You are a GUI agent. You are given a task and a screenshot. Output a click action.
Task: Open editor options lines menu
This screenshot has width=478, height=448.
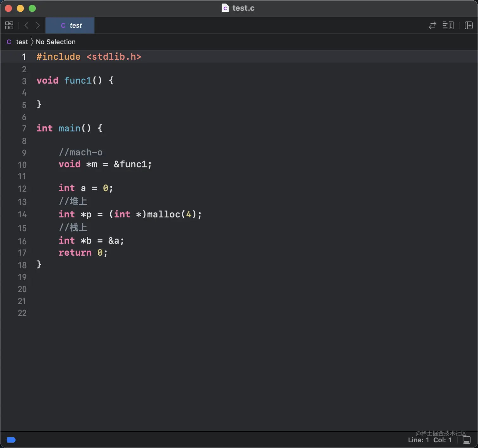pos(448,25)
